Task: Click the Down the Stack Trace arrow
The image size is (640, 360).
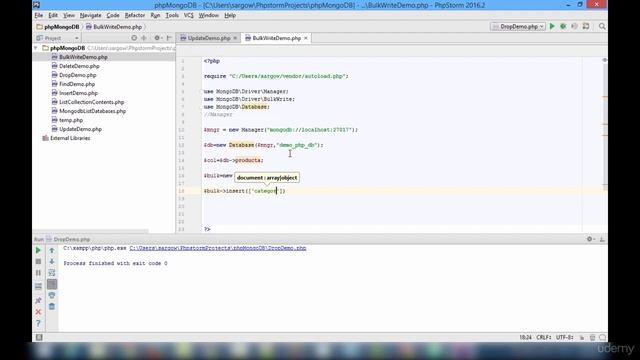Action: click(x=52, y=261)
